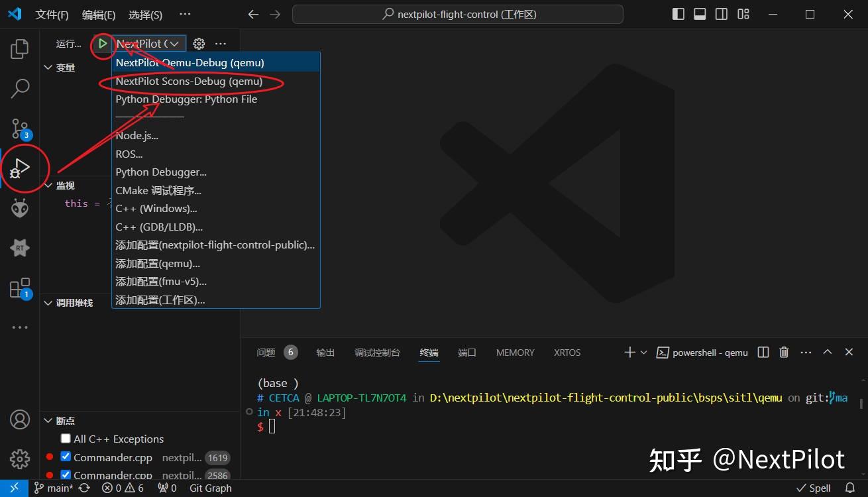
Task: Open the 问题 problems tab
Action: click(266, 353)
